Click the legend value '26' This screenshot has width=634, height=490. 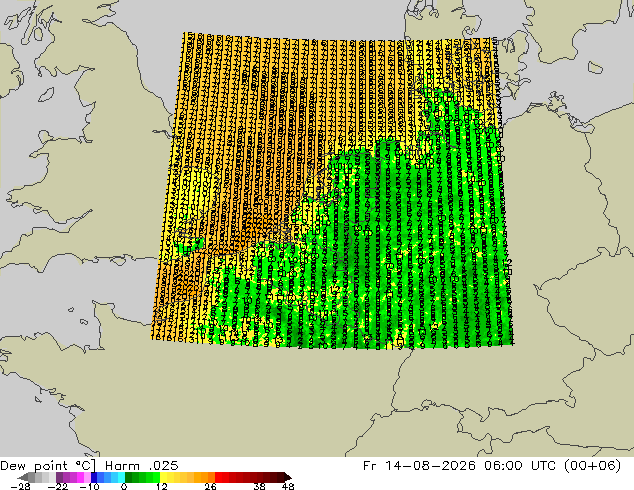point(210,486)
